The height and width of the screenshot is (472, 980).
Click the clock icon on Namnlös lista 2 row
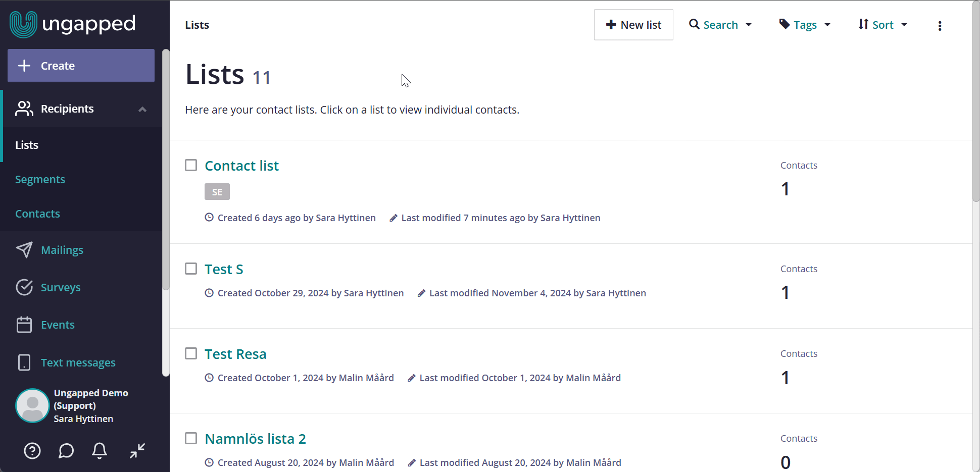[209, 462]
